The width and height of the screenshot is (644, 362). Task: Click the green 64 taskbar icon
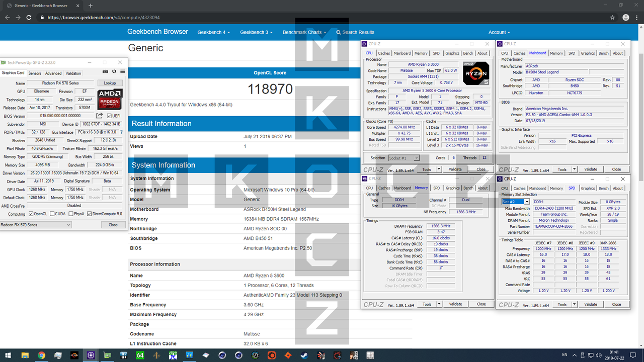point(140,355)
